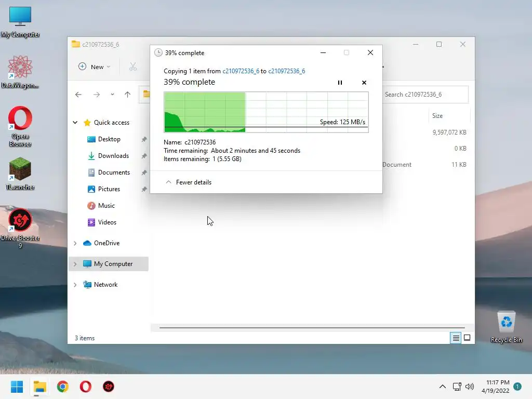The width and height of the screenshot is (532, 399).
Task: Click the pin icon next to Downloads
Action: click(144, 156)
